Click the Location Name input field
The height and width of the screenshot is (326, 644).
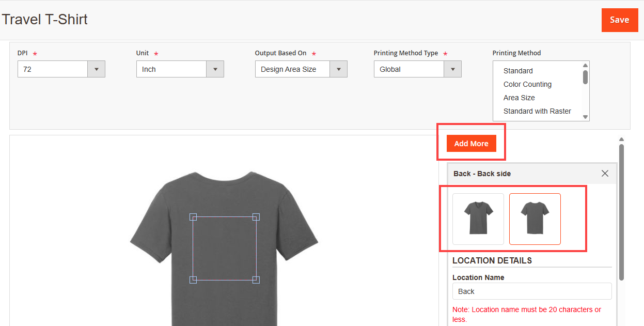[x=531, y=291]
